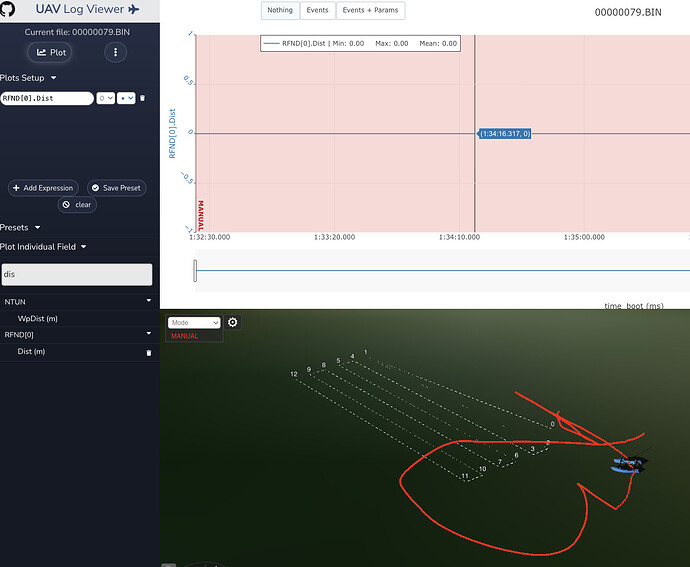Click the range slider overview line
The width and height of the screenshot is (690, 567).
442,270
